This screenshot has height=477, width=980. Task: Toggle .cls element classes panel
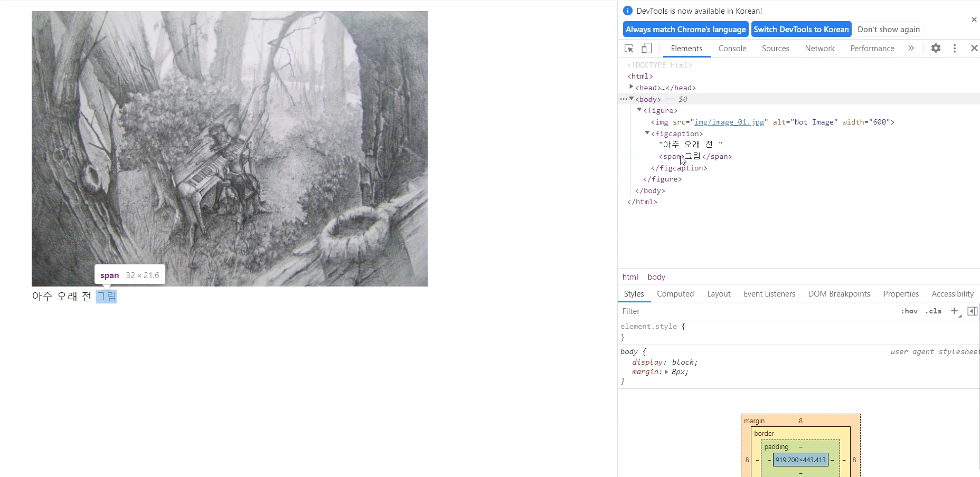click(934, 311)
